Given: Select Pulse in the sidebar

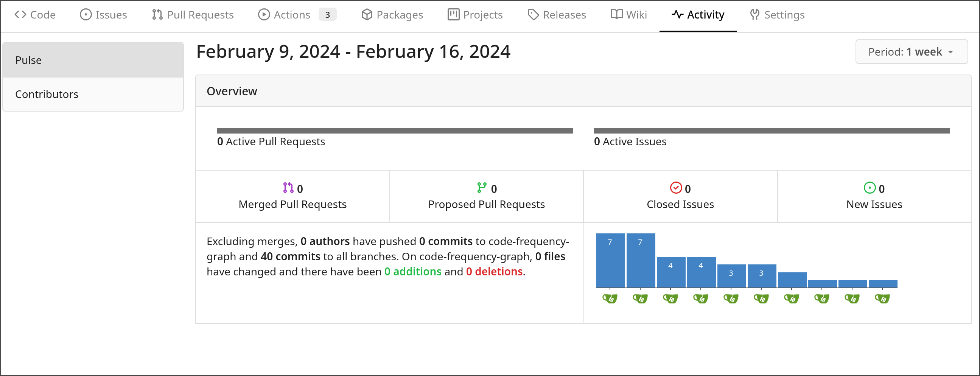Looking at the screenshot, I should [x=93, y=60].
